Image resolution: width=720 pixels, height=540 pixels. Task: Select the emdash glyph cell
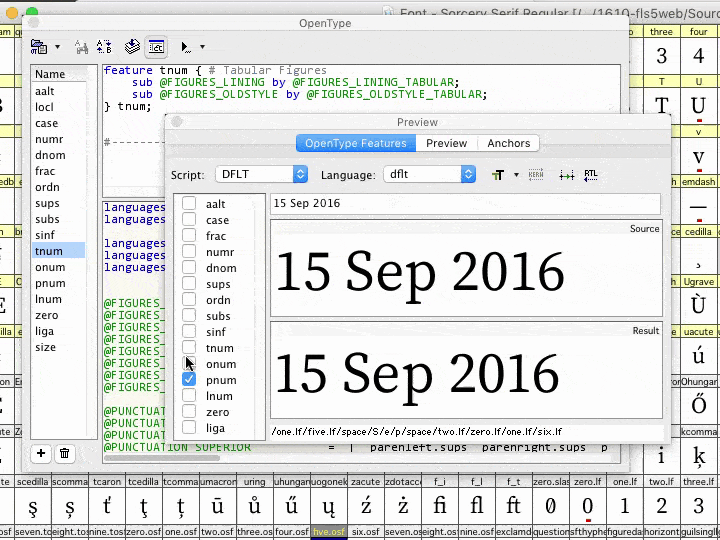(x=698, y=200)
